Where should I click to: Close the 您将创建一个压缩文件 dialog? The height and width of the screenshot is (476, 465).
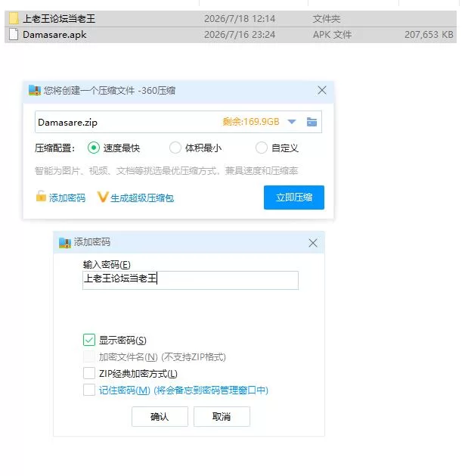(322, 90)
